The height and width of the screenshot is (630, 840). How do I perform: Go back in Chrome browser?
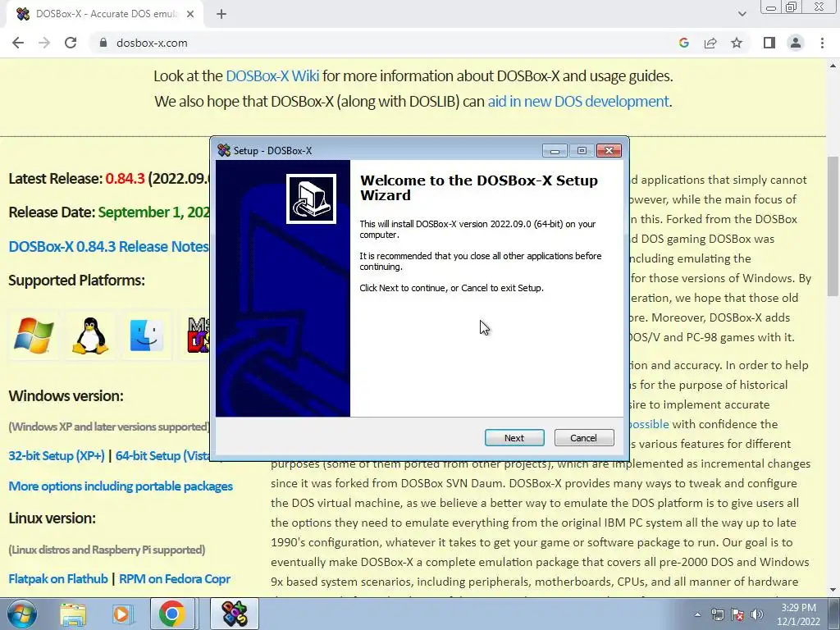click(x=18, y=43)
